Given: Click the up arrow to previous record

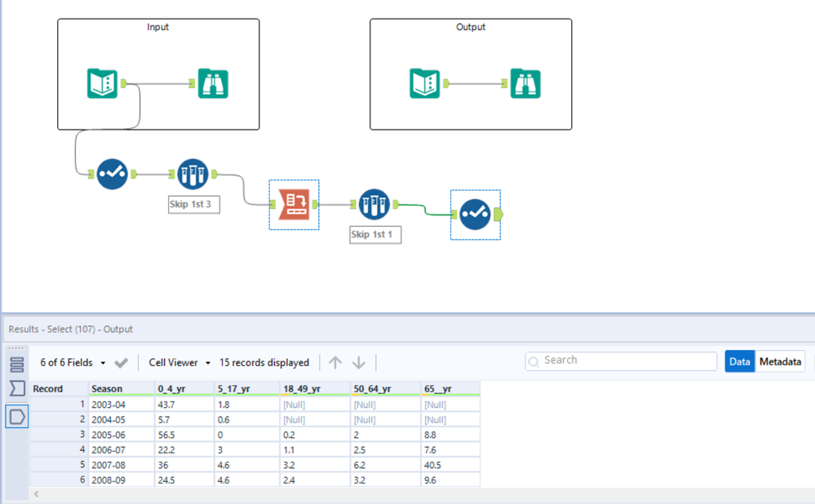Looking at the screenshot, I should click(335, 362).
